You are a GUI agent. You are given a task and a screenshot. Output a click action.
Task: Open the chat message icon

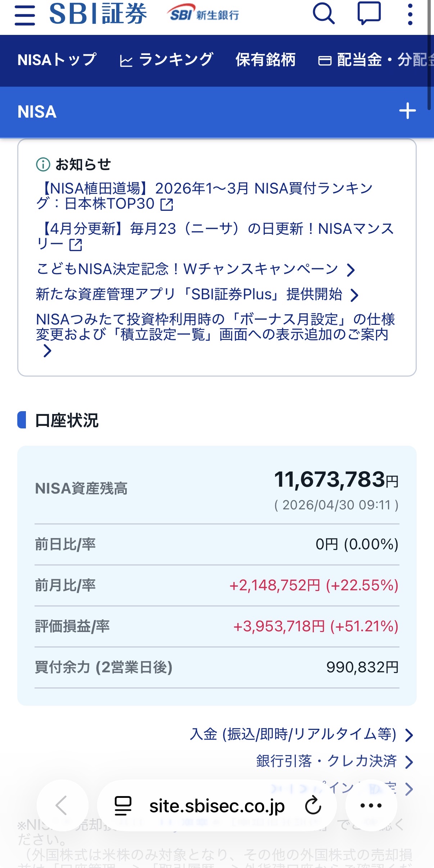[x=369, y=14]
